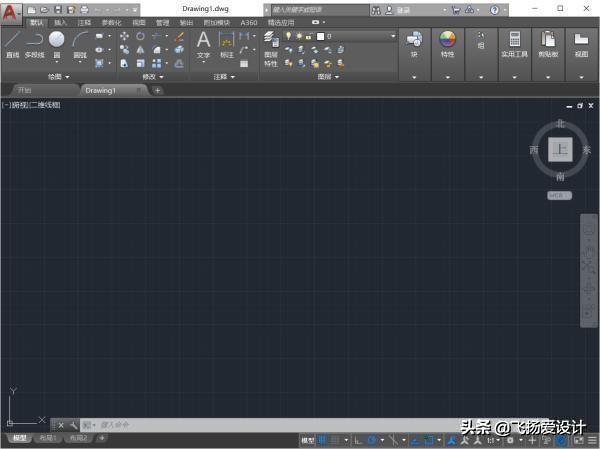600x449 pixels.
Task: Open the Insert (插入) ribbon tab
Action: (x=60, y=23)
